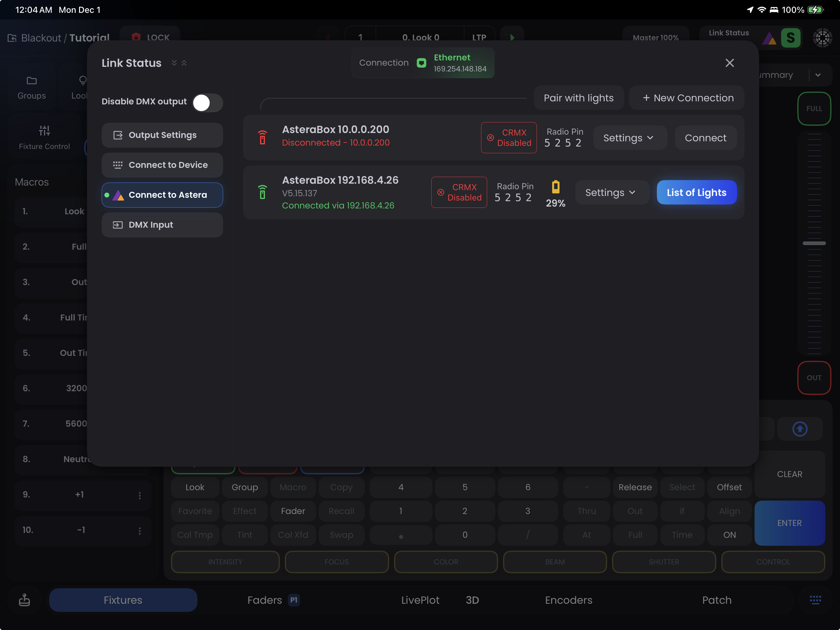Toggle CRMX Disabled for AsteraBox 10.0.0.200
840x630 pixels.
coord(509,138)
